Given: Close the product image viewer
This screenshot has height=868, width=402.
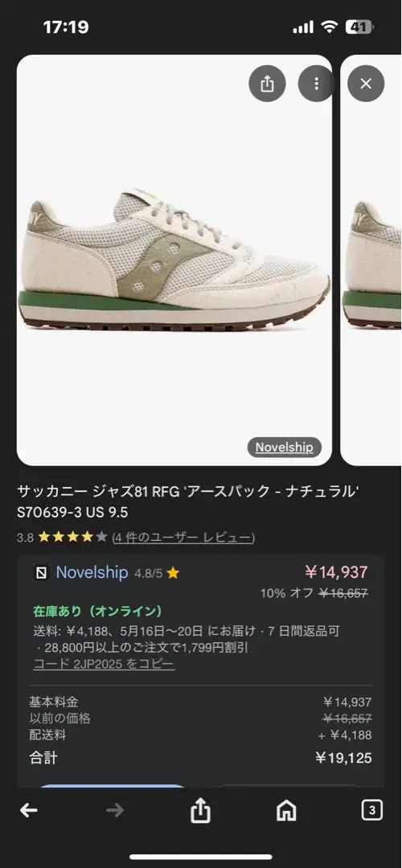Looking at the screenshot, I should pos(366,84).
